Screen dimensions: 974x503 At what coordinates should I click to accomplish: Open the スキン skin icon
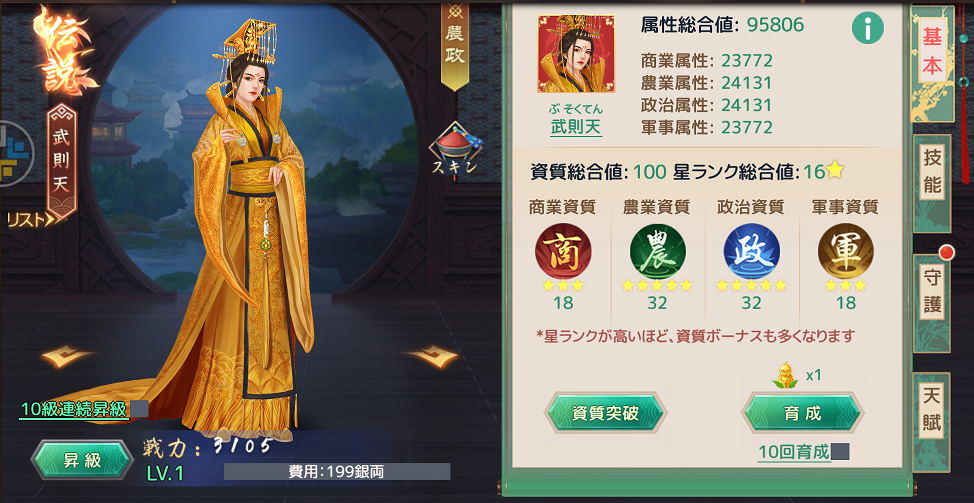pos(457,150)
